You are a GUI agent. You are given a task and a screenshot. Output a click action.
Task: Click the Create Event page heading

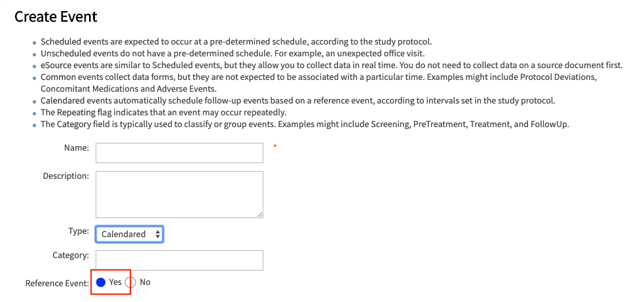tap(56, 16)
